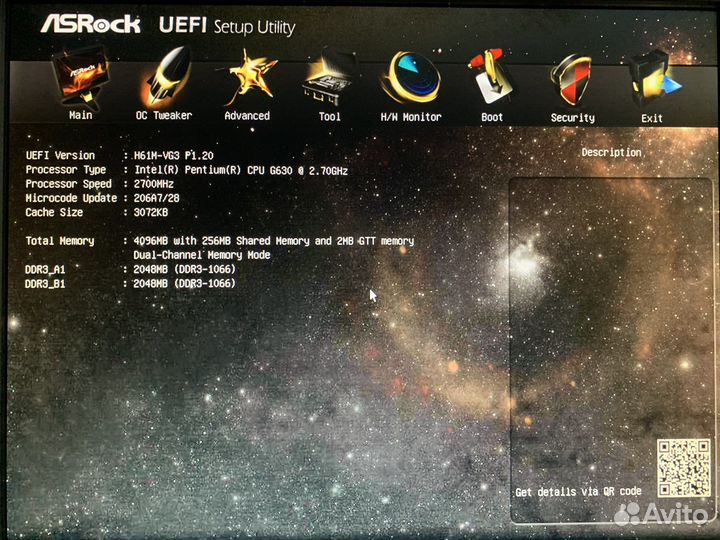Click the Boot text label

coord(491,117)
